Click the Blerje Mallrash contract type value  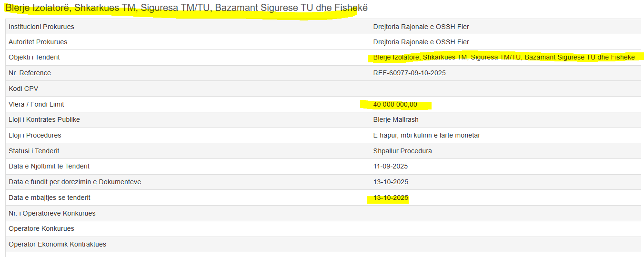tap(396, 119)
